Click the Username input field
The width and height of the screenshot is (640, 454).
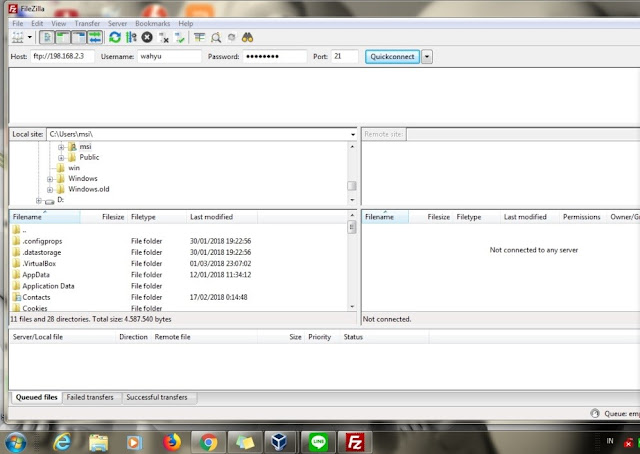pyautogui.click(x=169, y=56)
